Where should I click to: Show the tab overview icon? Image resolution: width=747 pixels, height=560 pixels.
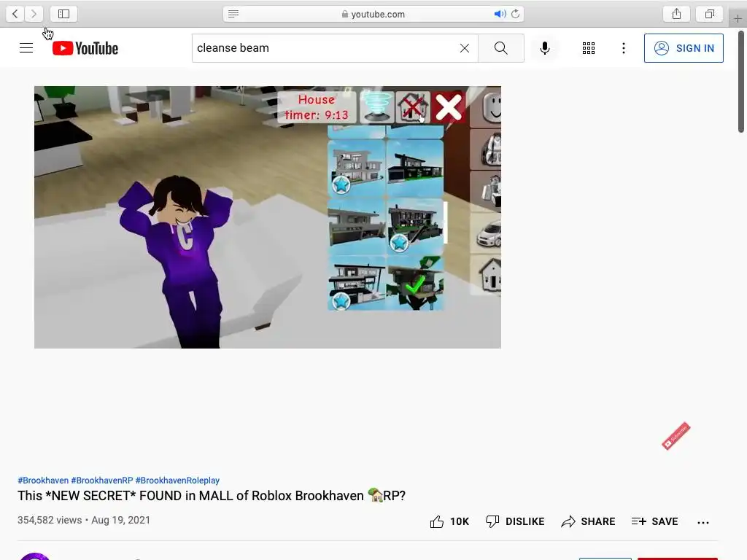709,14
